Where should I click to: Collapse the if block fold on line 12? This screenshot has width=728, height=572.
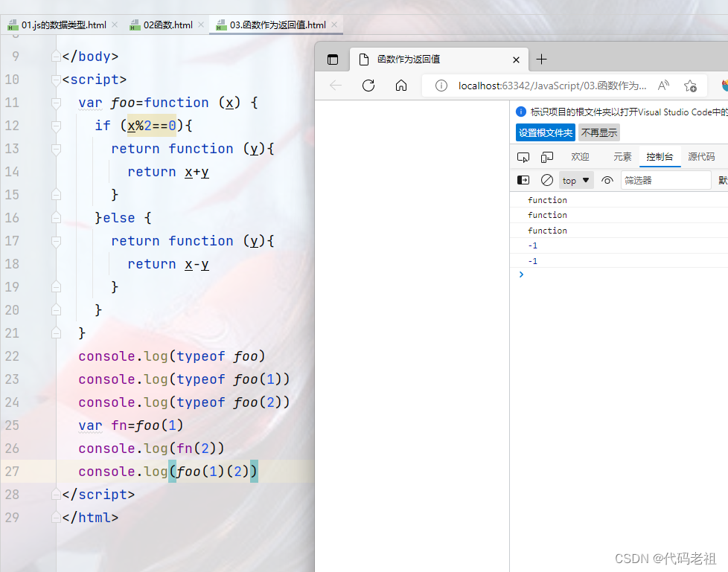click(56, 126)
